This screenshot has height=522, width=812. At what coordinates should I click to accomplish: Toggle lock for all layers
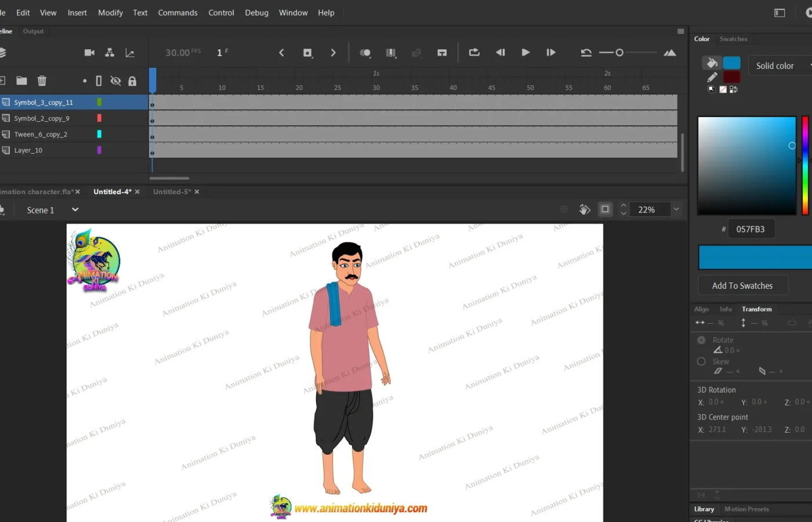132,81
